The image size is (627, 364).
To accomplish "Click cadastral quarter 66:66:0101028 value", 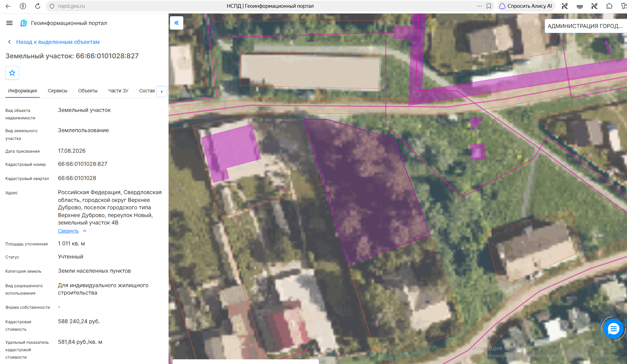I will [77, 178].
